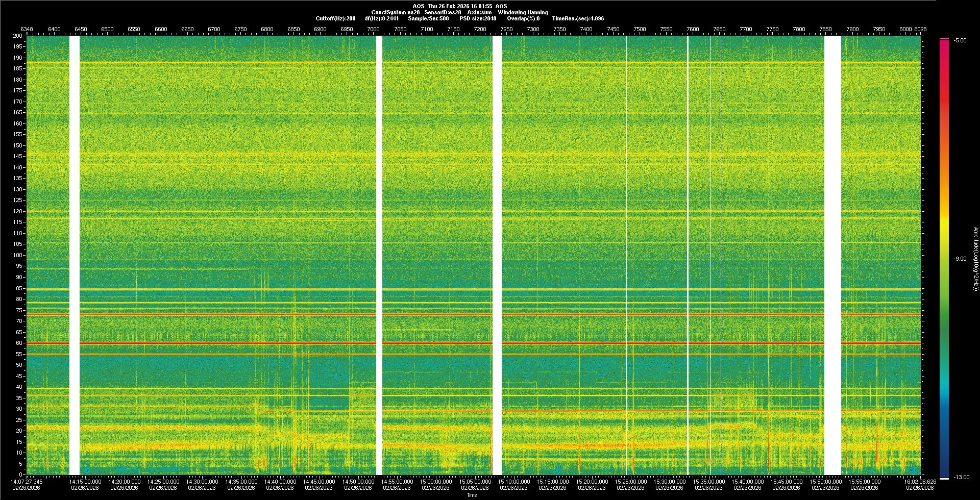The width and height of the screenshot is (980, 500).
Task: Click the widest white data gap near 15:50
Action: pyautogui.click(x=832, y=255)
